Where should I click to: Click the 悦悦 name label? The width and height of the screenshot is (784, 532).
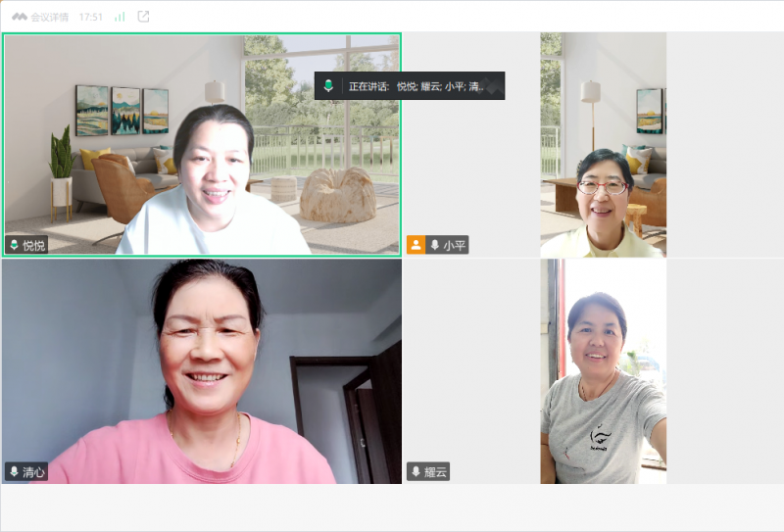tap(34, 245)
